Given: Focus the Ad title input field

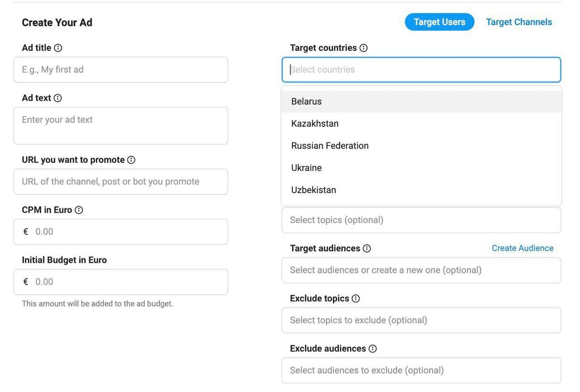Looking at the screenshot, I should click(x=121, y=70).
